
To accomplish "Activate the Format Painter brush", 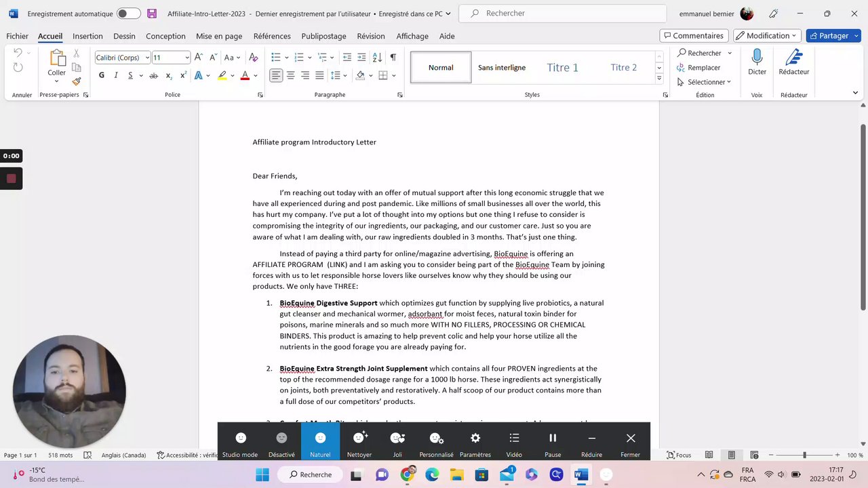I will (x=77, y=81).
